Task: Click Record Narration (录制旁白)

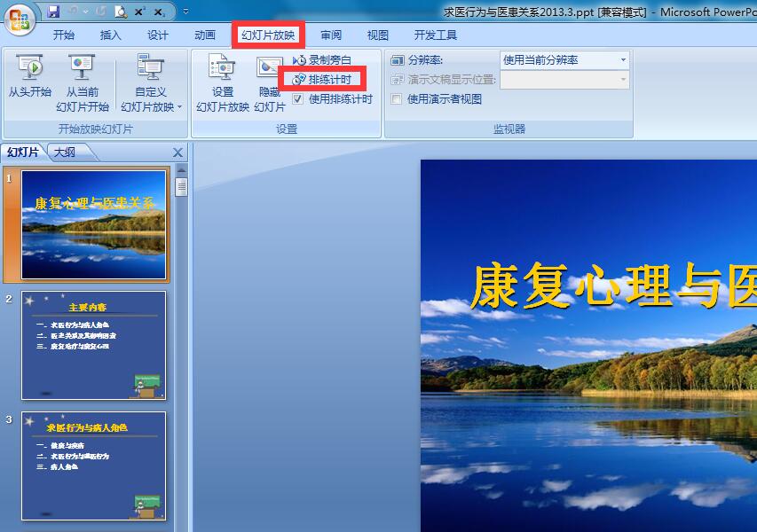Action: [321, 59]
